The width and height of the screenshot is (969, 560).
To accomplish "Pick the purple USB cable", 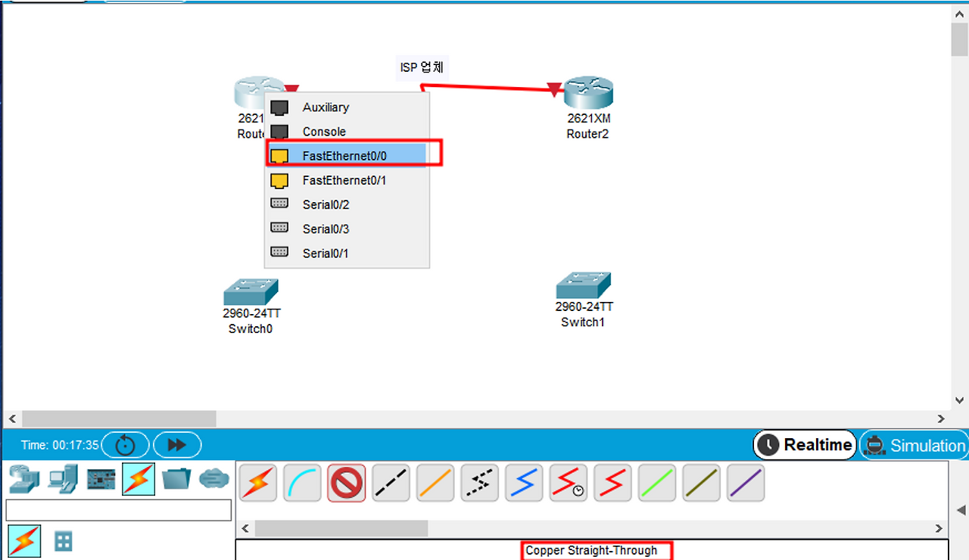I will point(746,484).
